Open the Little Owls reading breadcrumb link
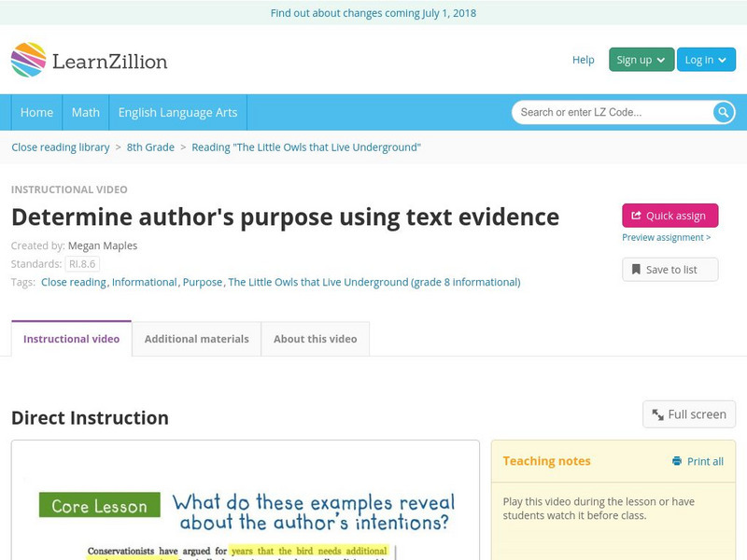This screenshot has width=747, height=560. pyautogui.click(x=306, y=147)
